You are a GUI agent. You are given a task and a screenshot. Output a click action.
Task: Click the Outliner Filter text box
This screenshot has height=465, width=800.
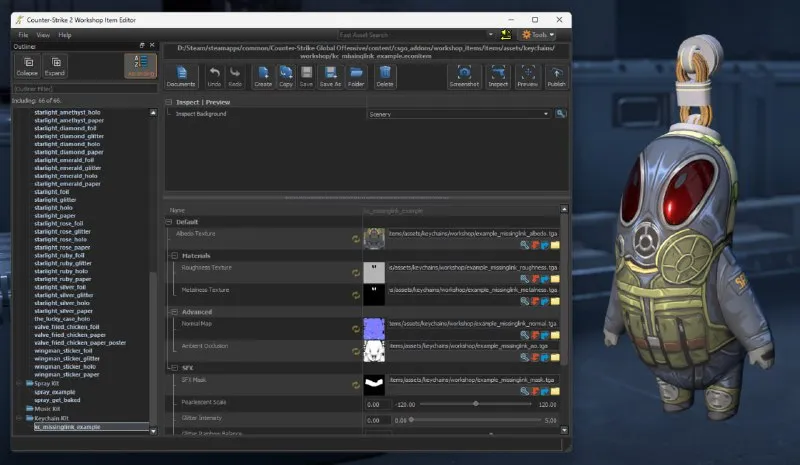click(x=85, y=89)
